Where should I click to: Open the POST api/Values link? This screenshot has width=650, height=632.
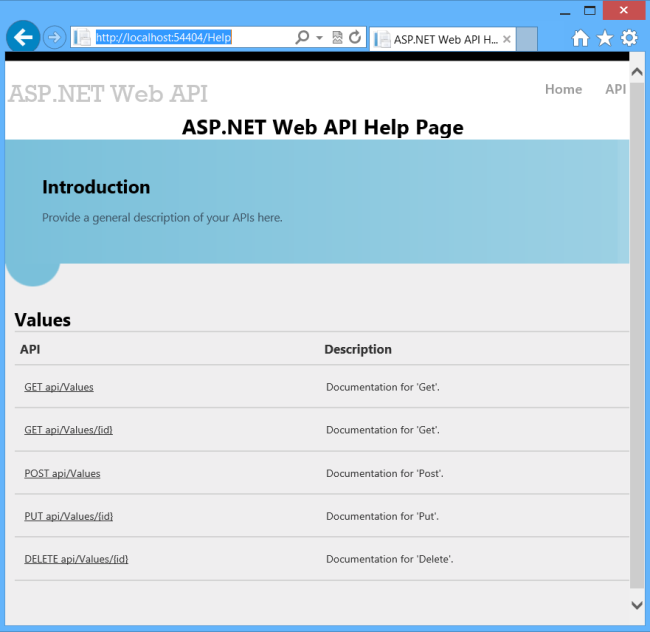coord(62,473)
